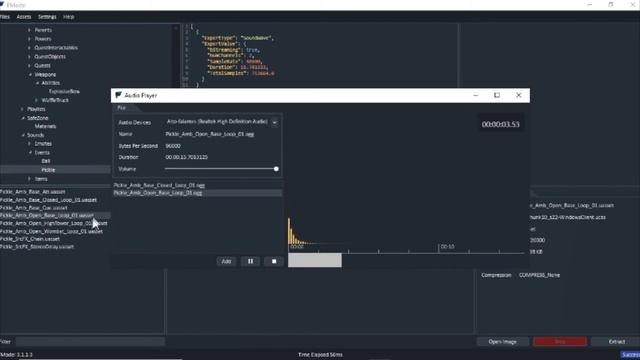The height and width of the screenshot is (360, 640).
Task: Select Pickle_Amb_Base_Closed_Loop_01.ogg in the playlist
Action: click(x=159, y=185)
